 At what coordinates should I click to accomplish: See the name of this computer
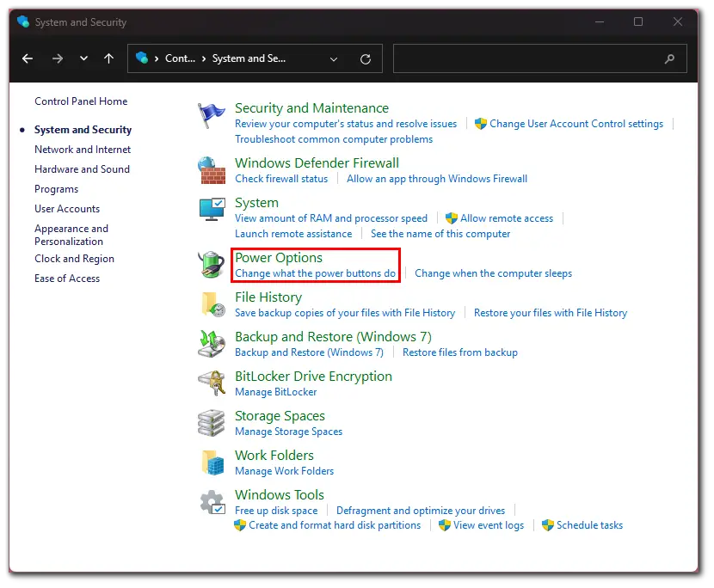click(440, 234)
